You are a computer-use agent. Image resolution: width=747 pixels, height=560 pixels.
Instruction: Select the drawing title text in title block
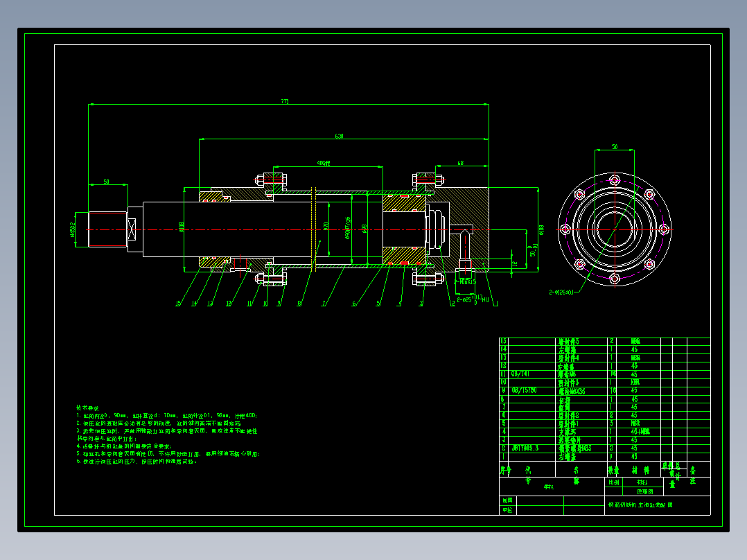[x=640, y=505]
